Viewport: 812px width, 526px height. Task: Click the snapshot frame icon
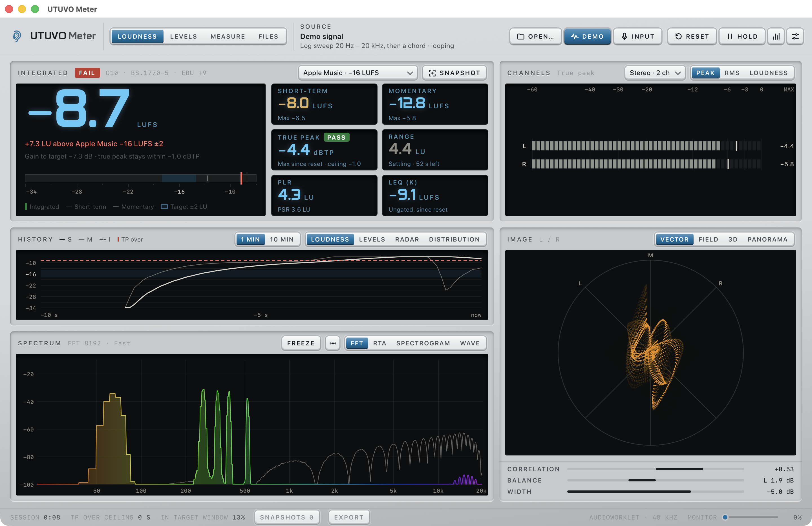point(432,73)
